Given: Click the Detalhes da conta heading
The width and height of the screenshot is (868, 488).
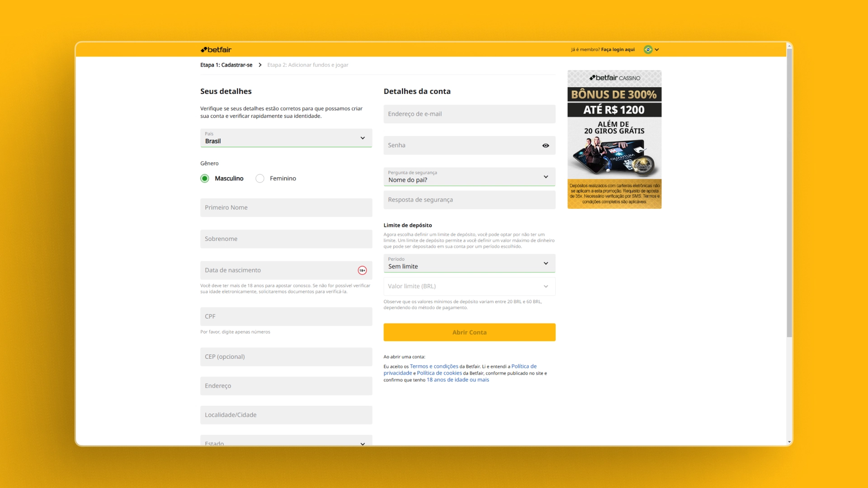Looking at the screenshot, I should 417,91.
